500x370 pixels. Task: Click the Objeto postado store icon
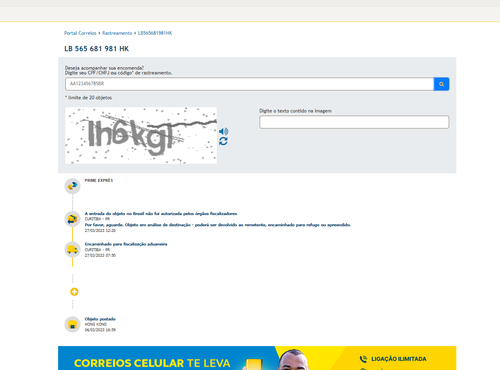point(72,324)
